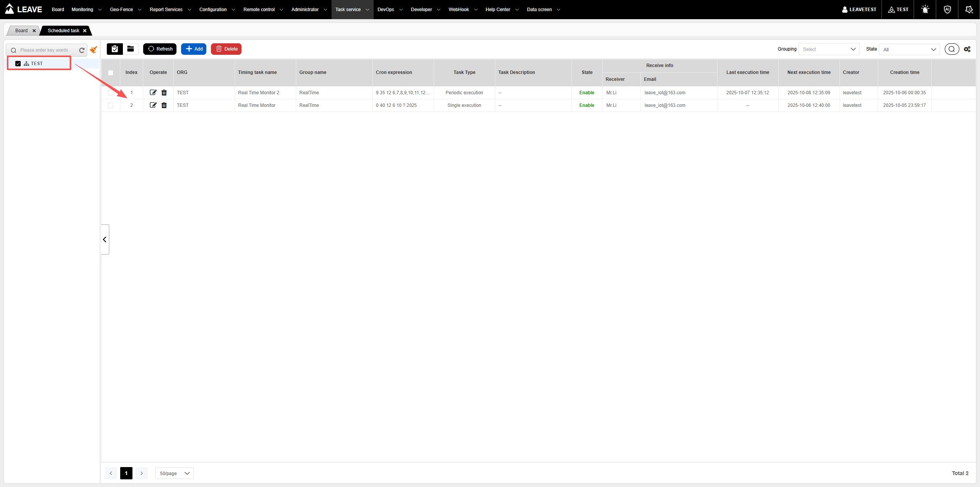Open the State All dropdown
The image size is (980, 487).
909,49
